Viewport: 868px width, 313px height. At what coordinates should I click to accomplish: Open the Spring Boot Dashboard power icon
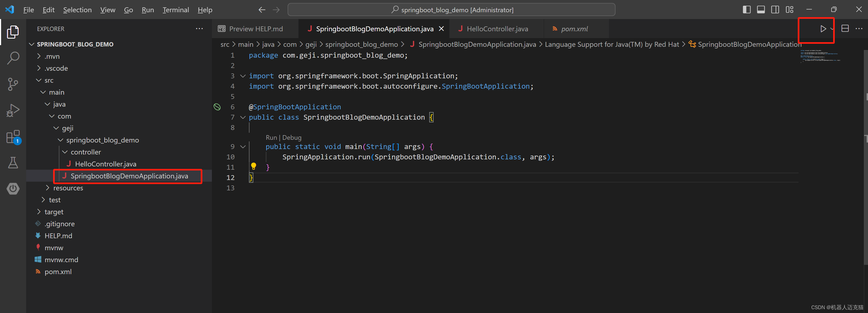click(x=13, y=188)
